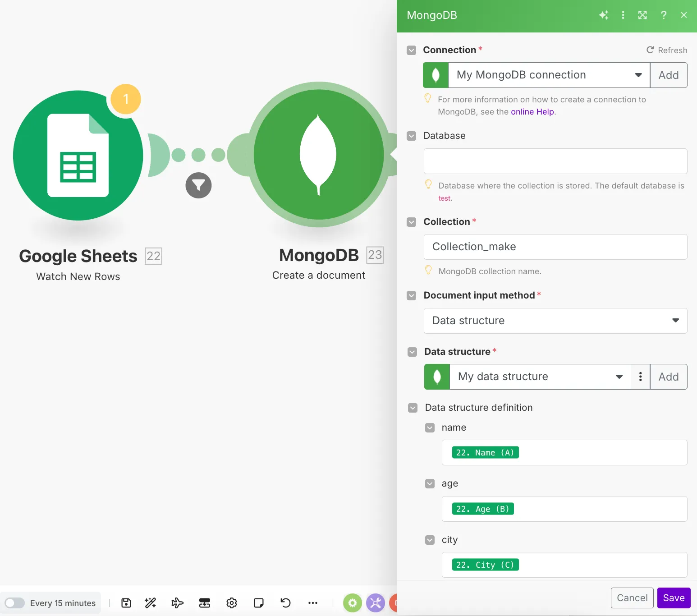Viewport: 697px width, 616px height.
Task: Click into the Database input field
Action: pos(555,161)
